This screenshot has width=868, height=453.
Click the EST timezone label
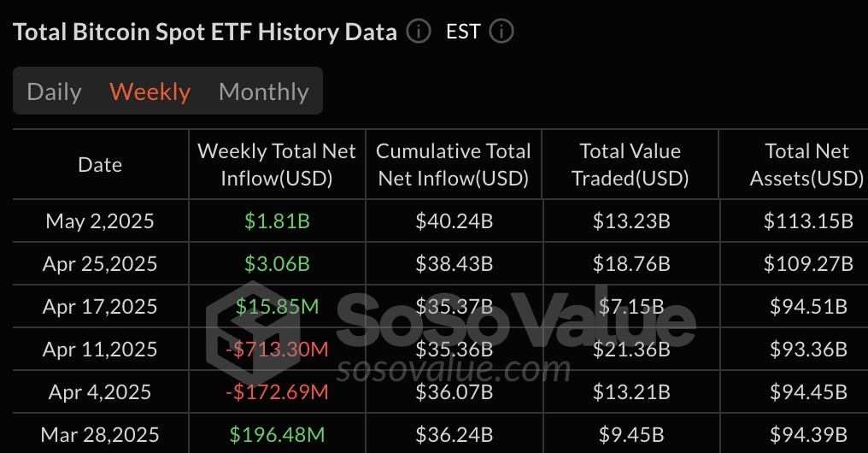[463, 32]
